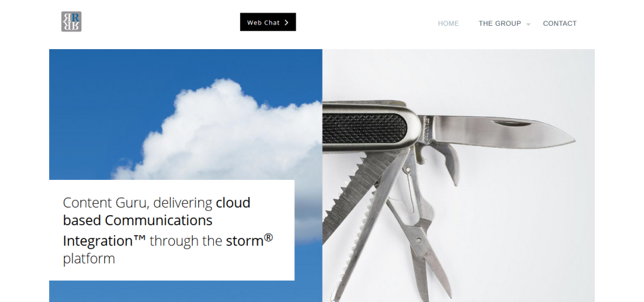Click the bold "based Communications" text

pos(138,220)
